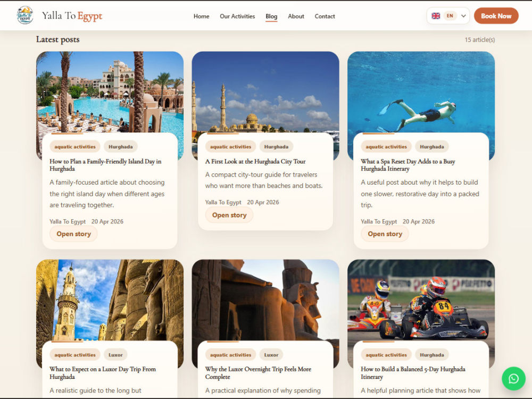
Task: Open title 'A First Look at the Hurghada City Tour'
Action: (255, 162)
